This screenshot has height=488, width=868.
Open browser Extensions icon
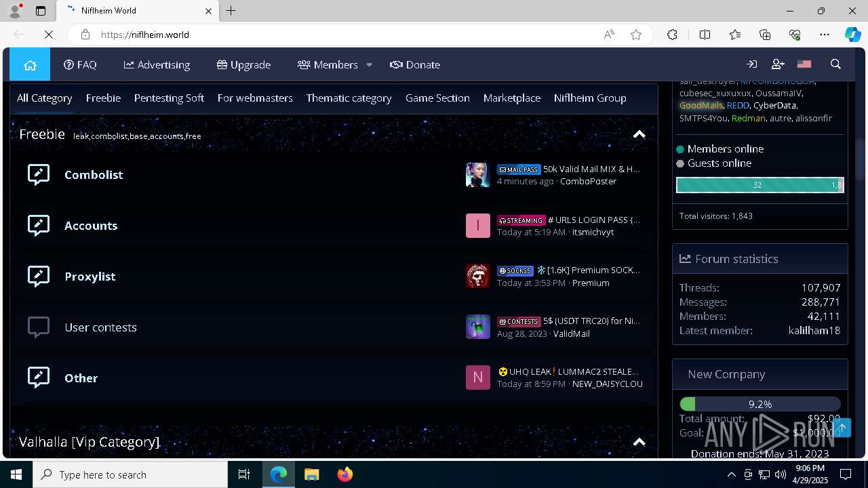672,35
